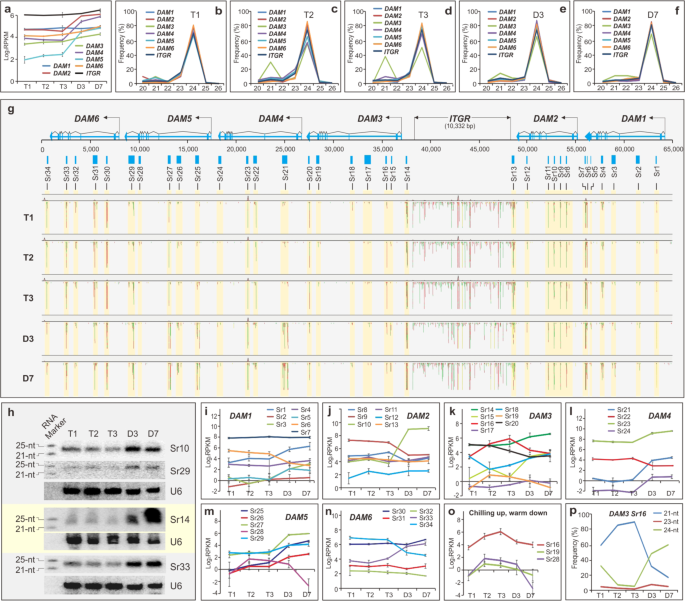Click the D3 lane header in panel h

tap(132, 434)
